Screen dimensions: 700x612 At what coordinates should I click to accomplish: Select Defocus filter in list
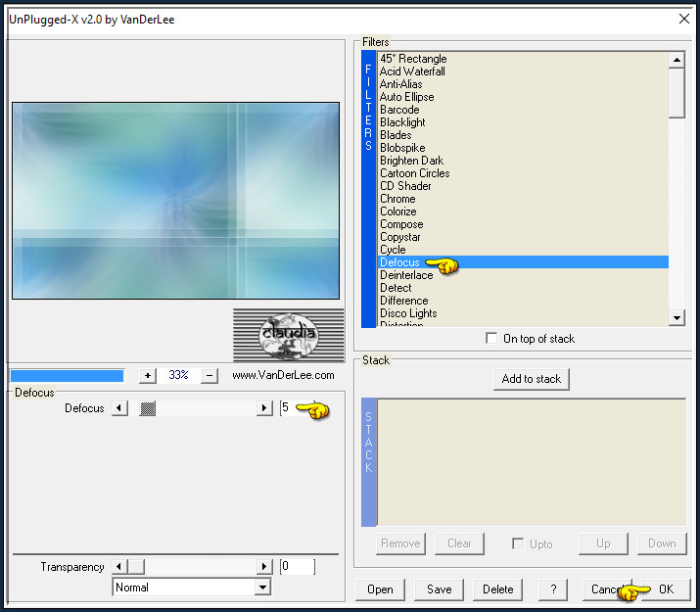coord(523,262)
